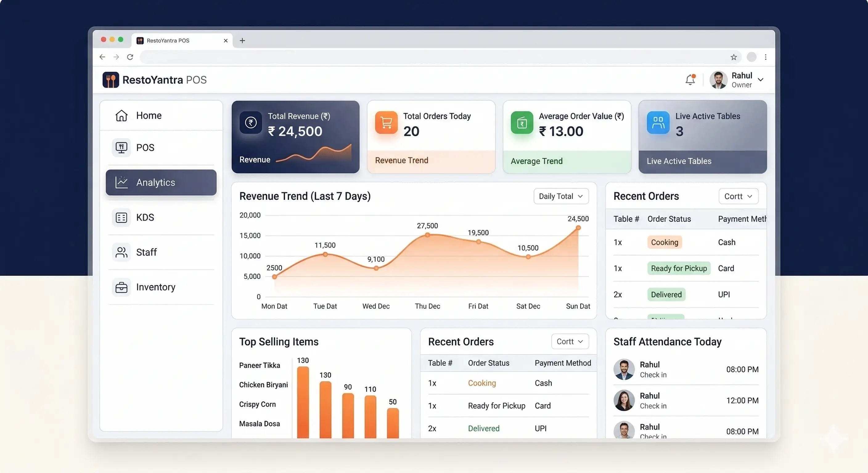The width and height of the screenshot is (868, 473).
Task: Open the Daily Total dropdown
Action: tap(561, 196)
